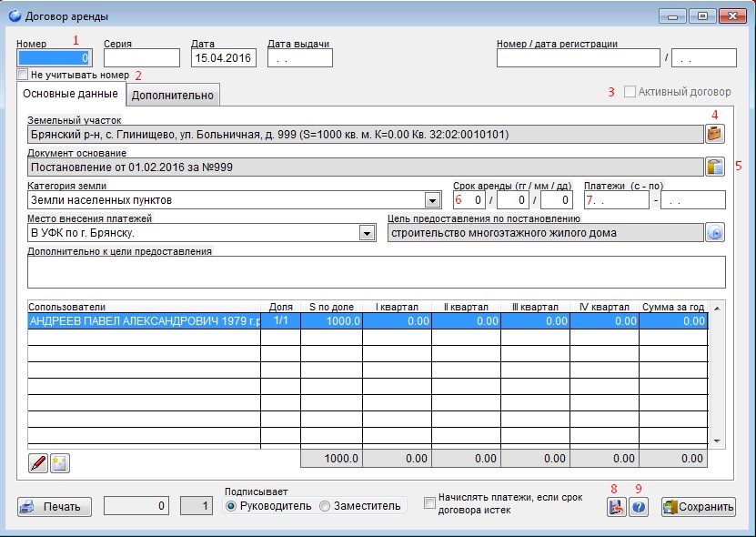
Task: Click the Срок аренды months field
Action: click(x=513, y=199)
